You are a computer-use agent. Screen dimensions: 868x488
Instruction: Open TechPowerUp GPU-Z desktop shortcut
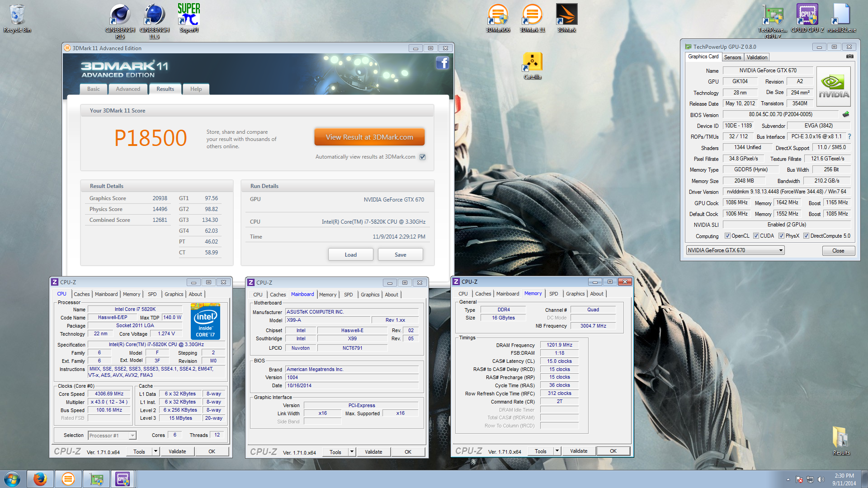pyautogui.click(x=773, y=20)
